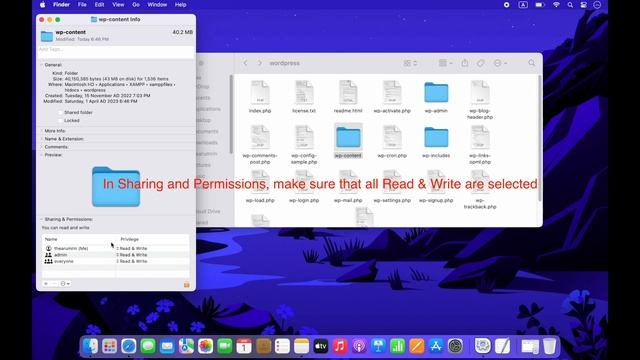
Task: Select the wp-content folder icon
Action: (x=348, y=137)
